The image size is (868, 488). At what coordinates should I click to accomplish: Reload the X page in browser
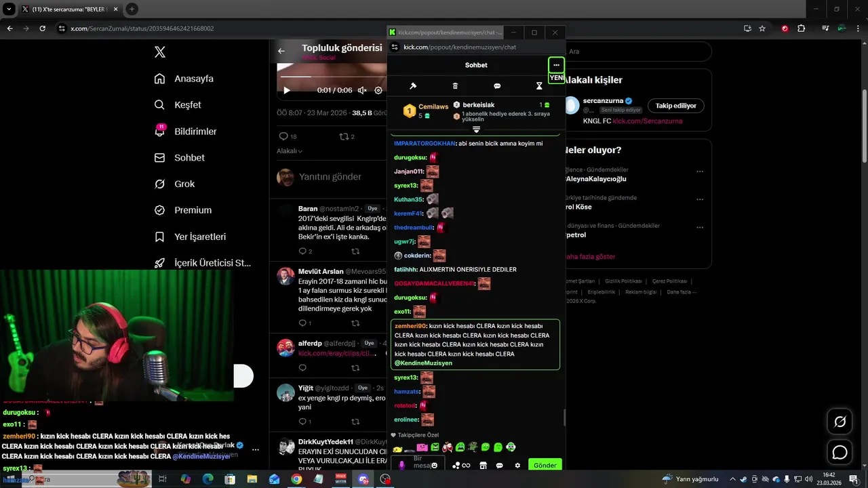(42, 28)
